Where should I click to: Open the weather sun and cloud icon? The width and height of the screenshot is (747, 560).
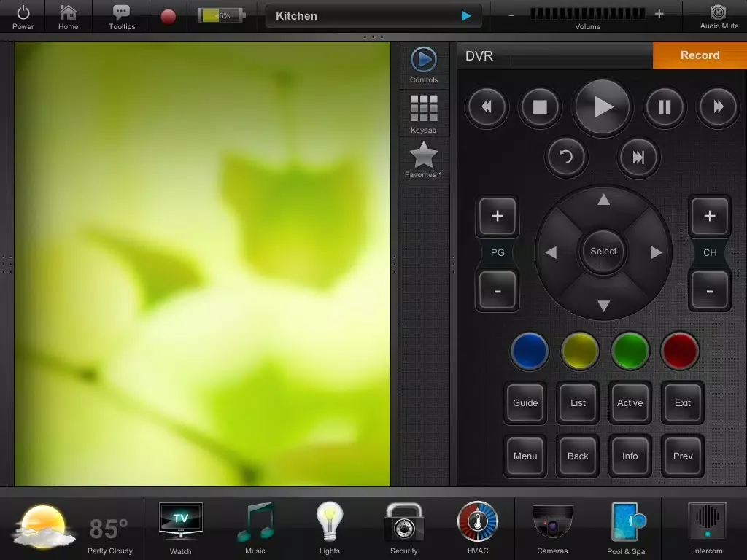click(43, 526)
